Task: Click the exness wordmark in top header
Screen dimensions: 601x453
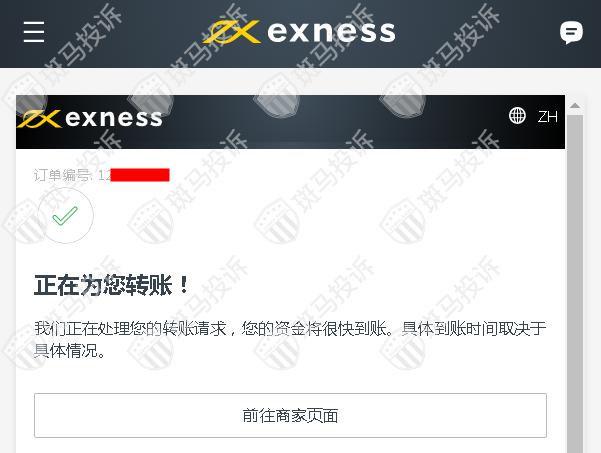Action: click(331, 32)
